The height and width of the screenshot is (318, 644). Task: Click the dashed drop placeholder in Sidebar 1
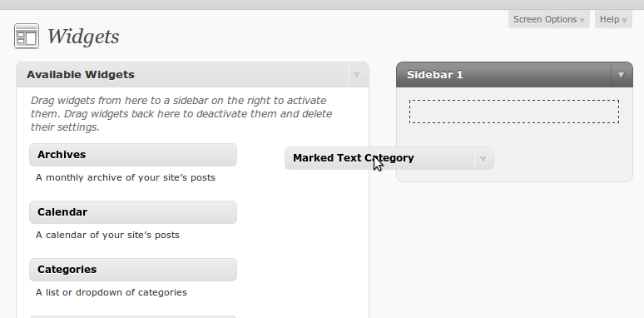pyautogui.click(x=514, y=112)
